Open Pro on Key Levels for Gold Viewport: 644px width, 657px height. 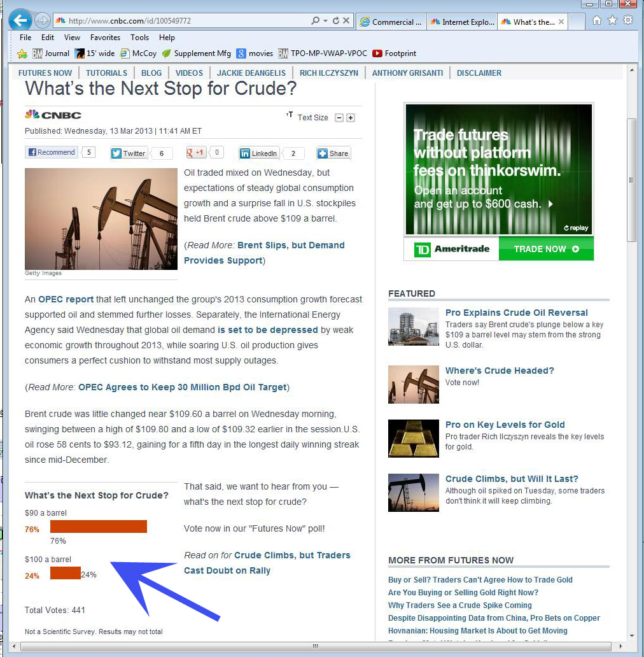[x=505, y=425]
